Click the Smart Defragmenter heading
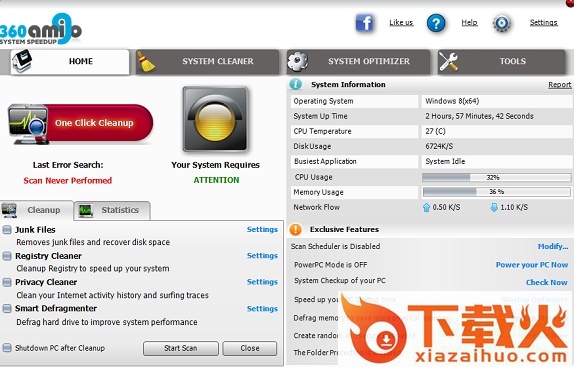 pos(56,308)
